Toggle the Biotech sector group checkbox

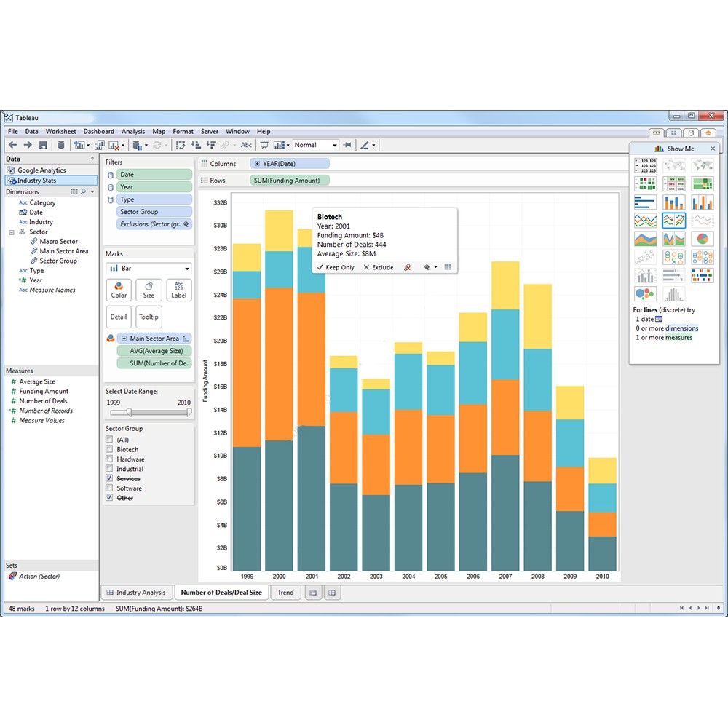click(x=109, y=450)
